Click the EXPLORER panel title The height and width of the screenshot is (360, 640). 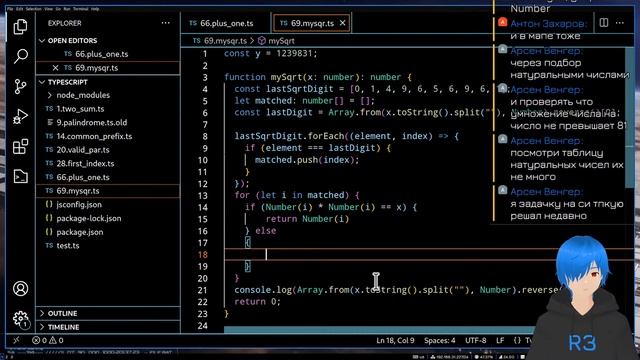pos(64,23)
